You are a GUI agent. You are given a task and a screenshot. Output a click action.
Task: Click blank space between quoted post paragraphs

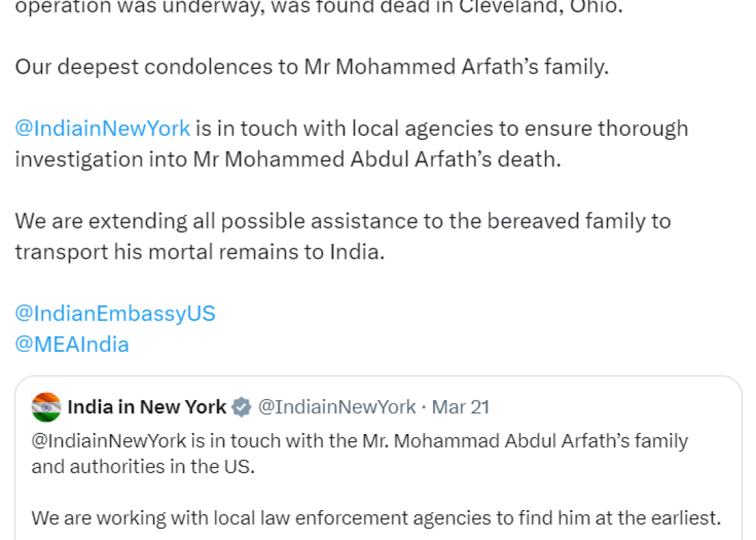pos(376,492)
